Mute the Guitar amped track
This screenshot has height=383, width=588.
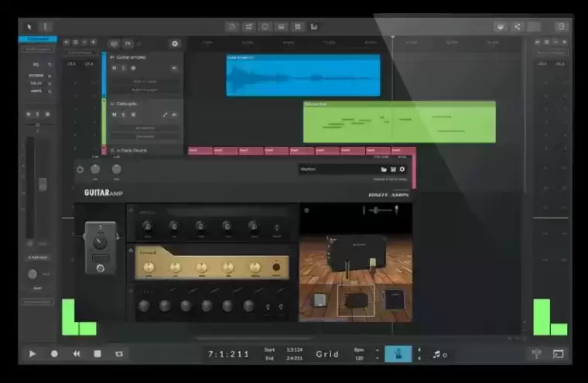114,68
